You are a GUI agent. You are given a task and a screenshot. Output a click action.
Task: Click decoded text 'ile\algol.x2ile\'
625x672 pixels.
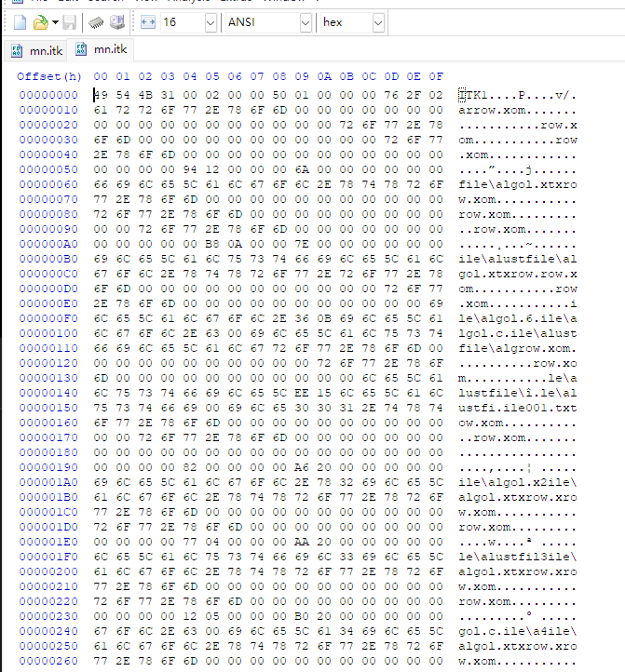[x=517, y=482]
